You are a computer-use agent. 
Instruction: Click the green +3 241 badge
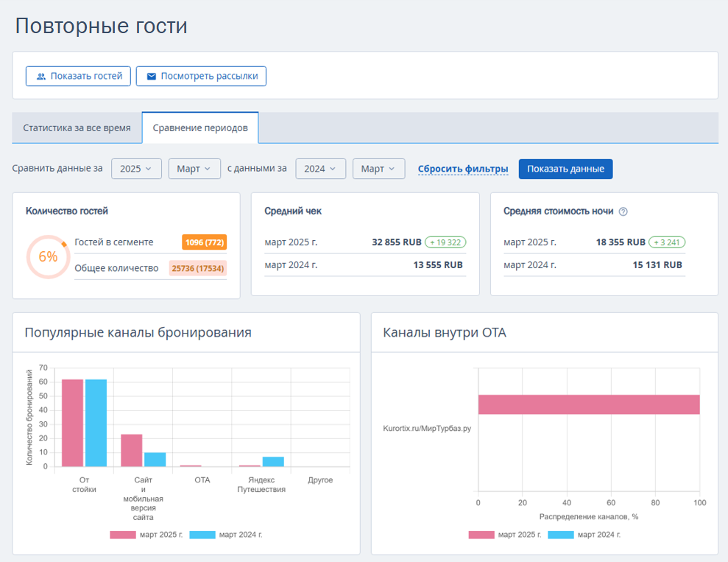(668, 242)
